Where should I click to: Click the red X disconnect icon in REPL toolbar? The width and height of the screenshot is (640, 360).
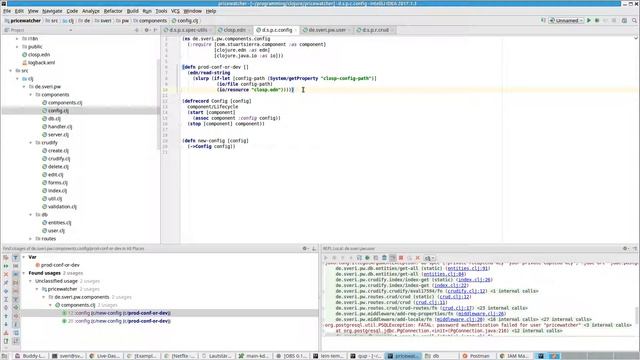[418, 258]
